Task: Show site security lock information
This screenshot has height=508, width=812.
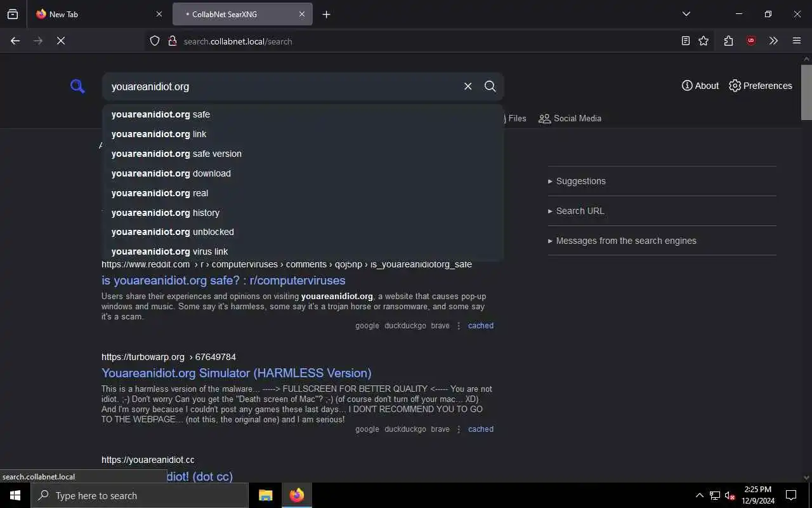Action: click(x=172, y=41)
